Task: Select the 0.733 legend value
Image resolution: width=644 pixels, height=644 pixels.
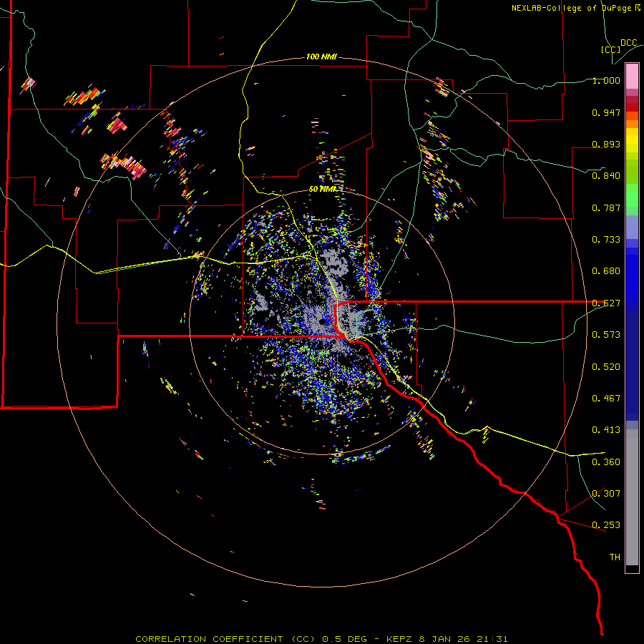Action: point(606,240)
